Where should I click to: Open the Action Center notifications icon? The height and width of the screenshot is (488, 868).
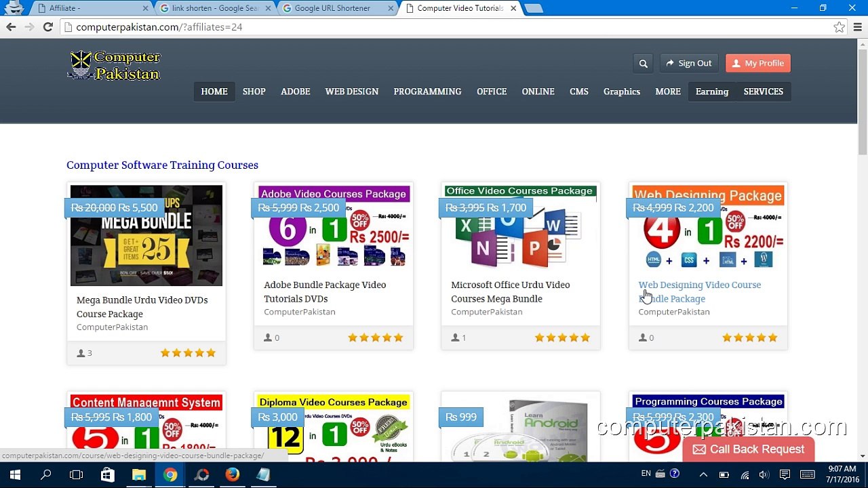click(785, 474)
